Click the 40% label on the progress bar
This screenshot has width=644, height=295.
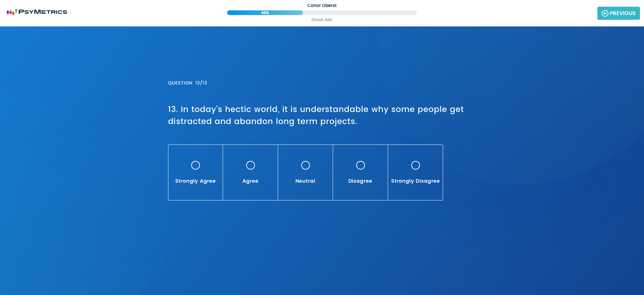pos(265,13)
